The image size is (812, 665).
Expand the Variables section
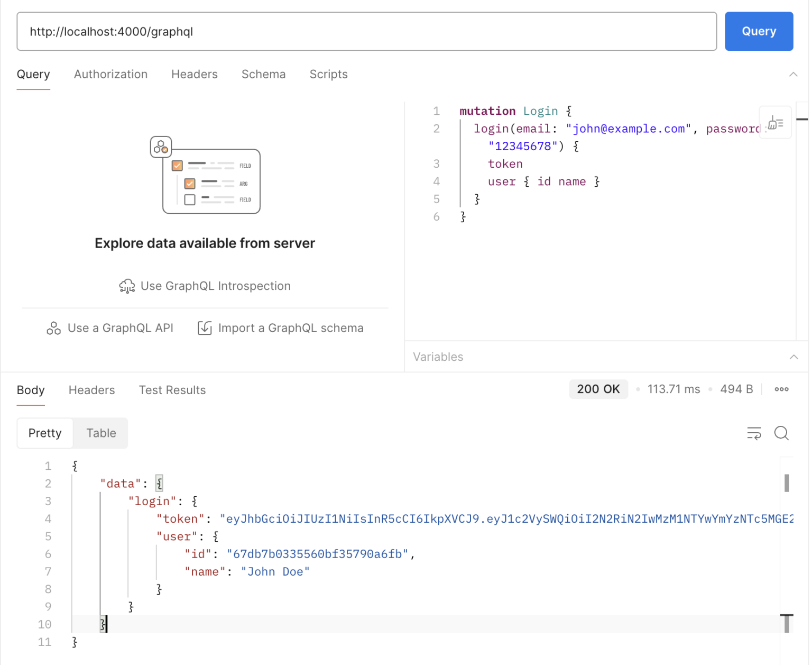(x=793, y=357)
